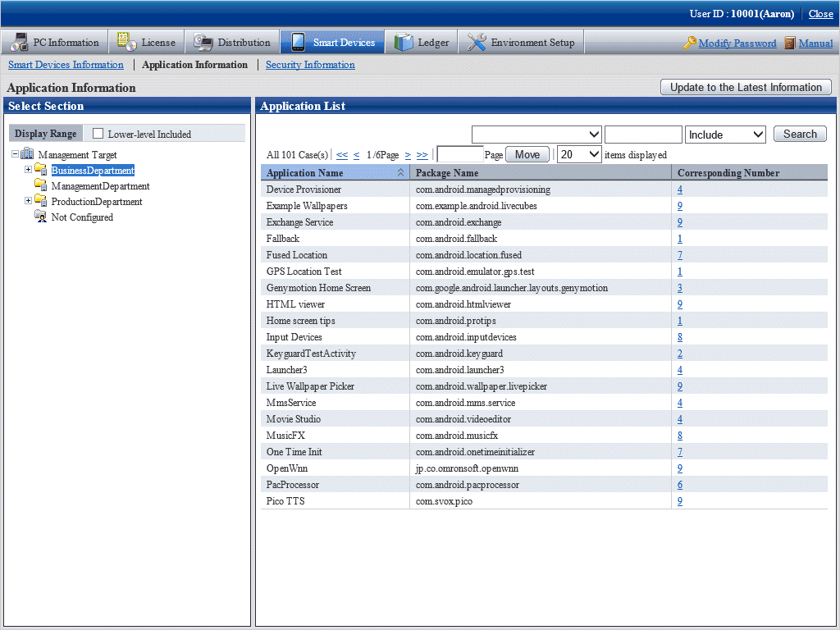The image size is (840, 630).
Task: Click the Ledger books icon
Action: (404, 43)
